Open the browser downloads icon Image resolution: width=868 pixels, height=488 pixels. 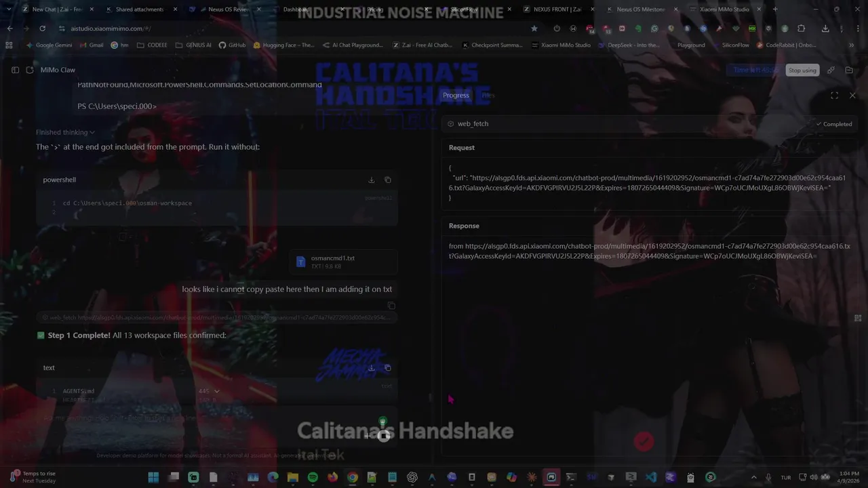point(825,28)
